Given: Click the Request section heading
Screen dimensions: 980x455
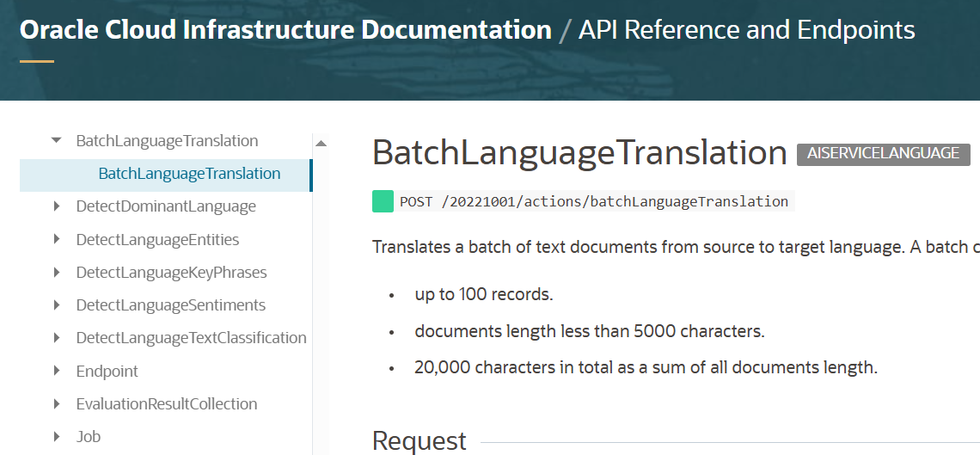Looking at the screenshot, I should tap(419, 441).
